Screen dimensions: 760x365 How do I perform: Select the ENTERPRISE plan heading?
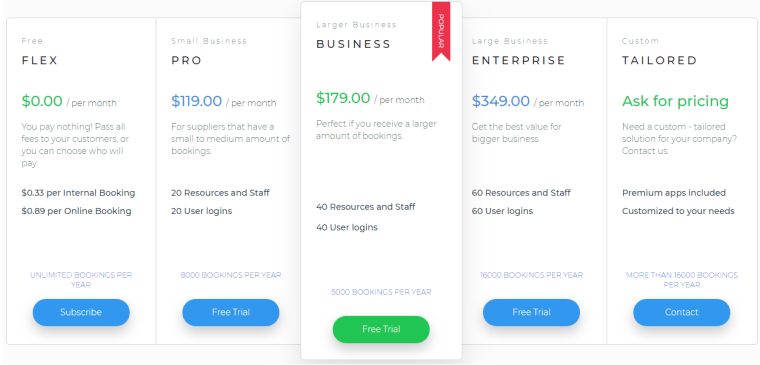(519, 61)
